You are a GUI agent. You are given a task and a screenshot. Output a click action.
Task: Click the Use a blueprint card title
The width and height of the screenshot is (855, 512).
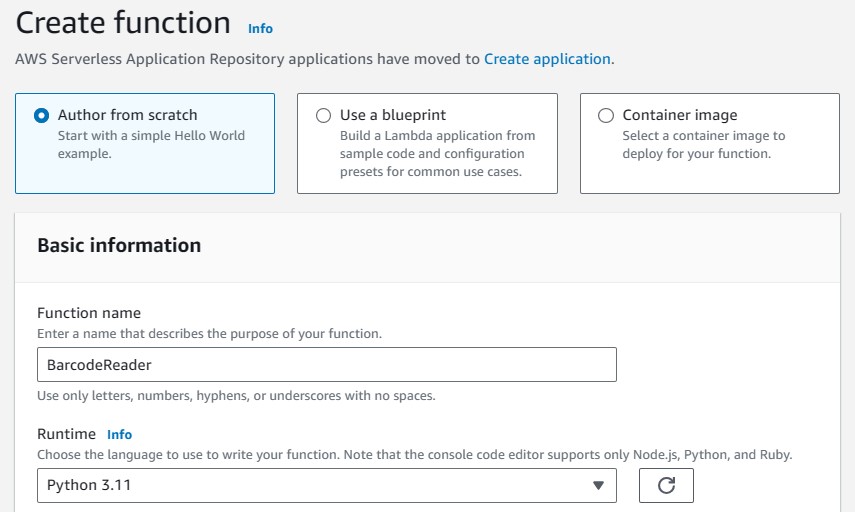393,115
